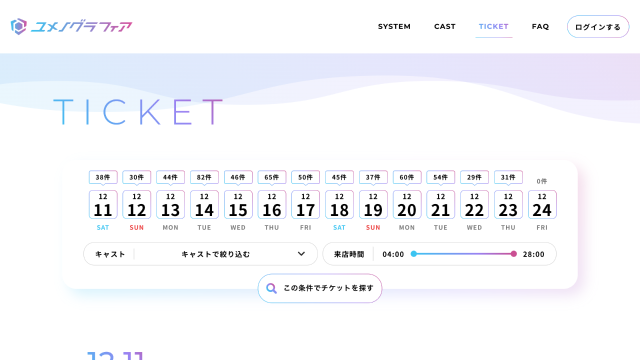This screenshot has height=360, width=640.
Task: Select date 12/12 Sunday
Action: click(137, 204)
